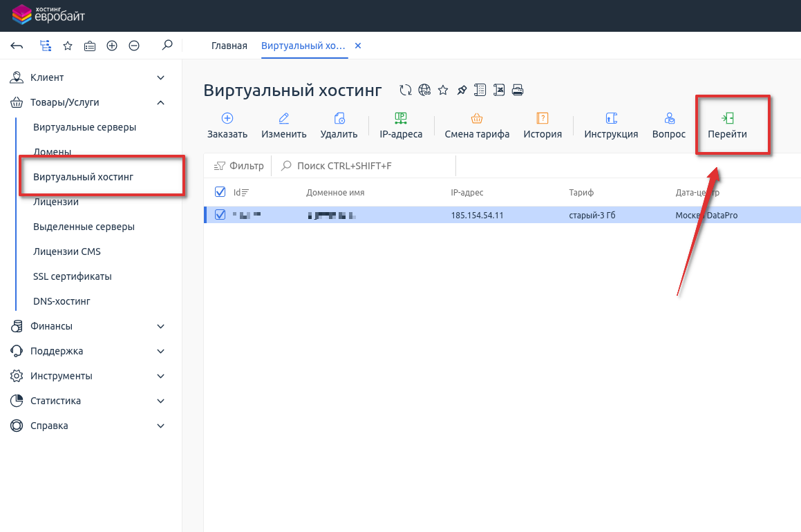Open Виртуальные серверы in sidebar
Viewport: 801px width, 532px height.
(x=85, y=127)
